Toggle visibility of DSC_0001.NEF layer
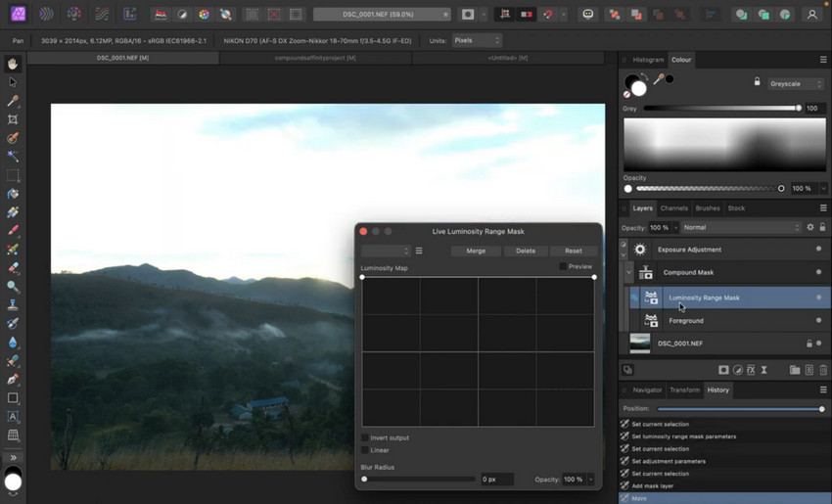The width and height of the screenshot is (832, 504). coord(819,344)
